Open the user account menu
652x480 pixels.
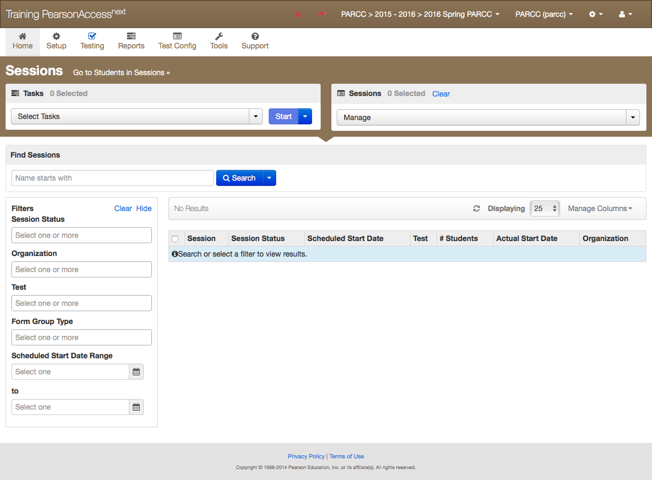pyautogui.click(x=624, y=15)
